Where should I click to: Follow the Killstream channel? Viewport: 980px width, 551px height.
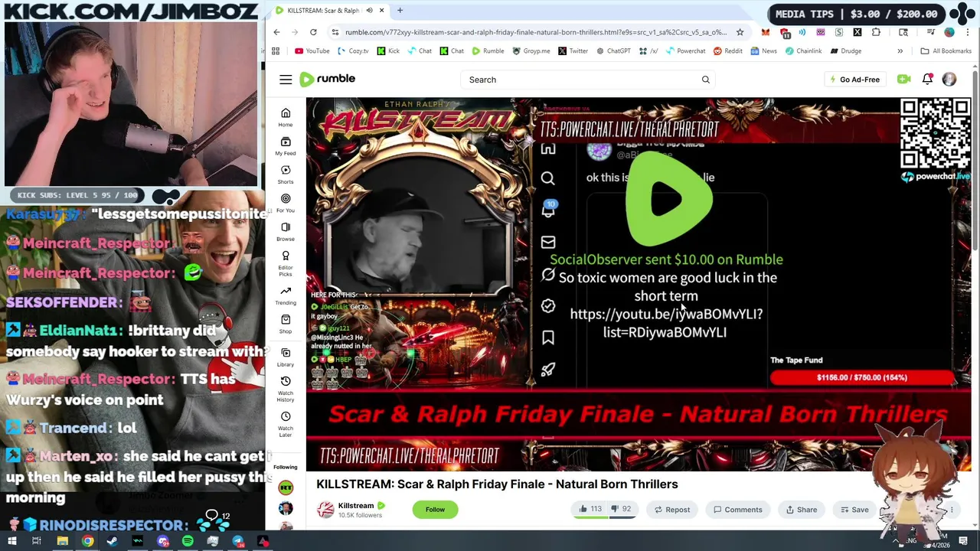click(x=435, y=510)
